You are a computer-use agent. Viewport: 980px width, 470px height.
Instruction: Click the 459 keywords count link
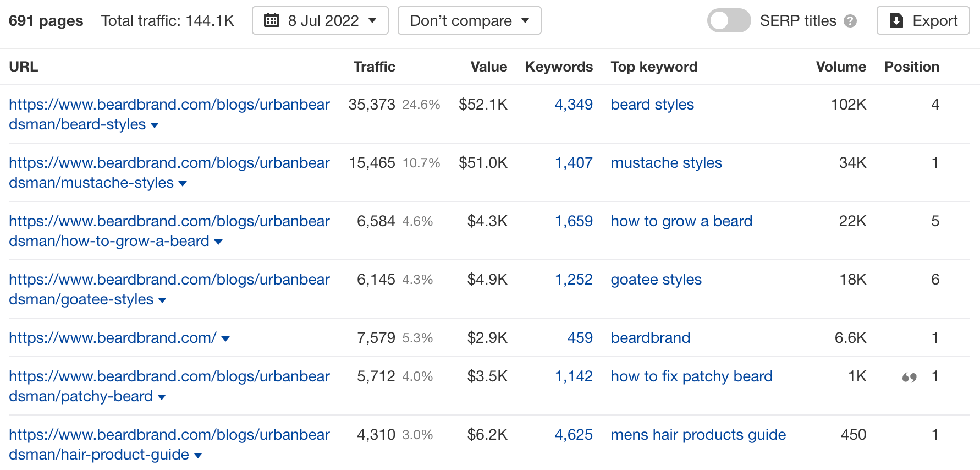click(580, 338)
